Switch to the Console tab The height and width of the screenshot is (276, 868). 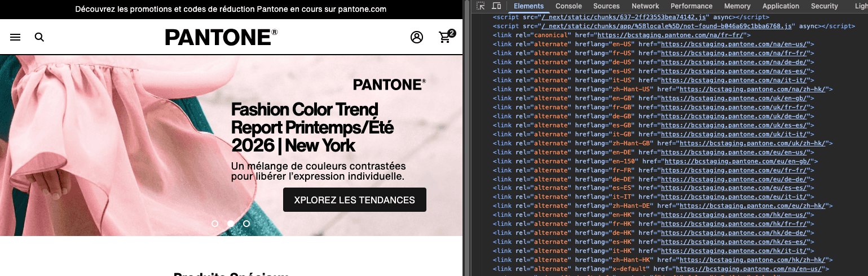point(569,6)
